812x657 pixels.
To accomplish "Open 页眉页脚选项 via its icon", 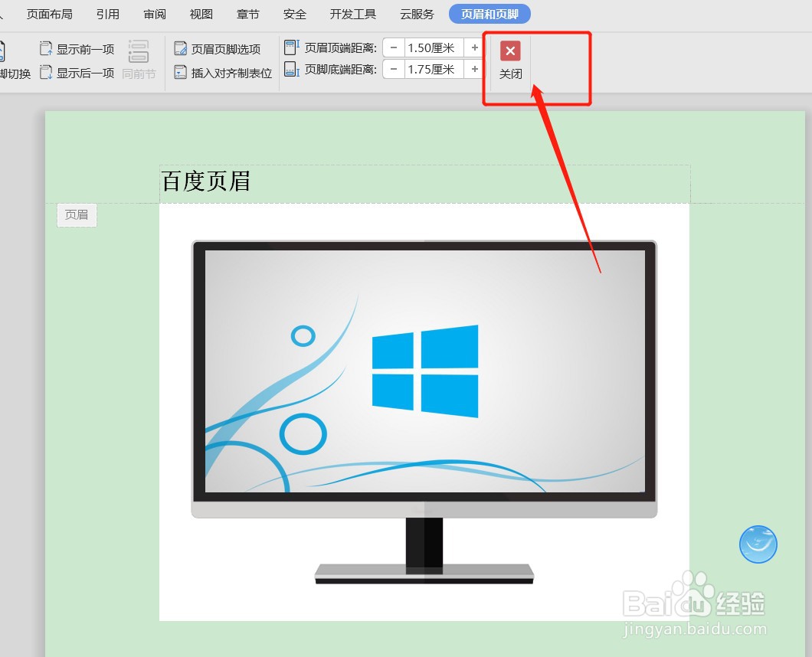I will tap(180, 49).
